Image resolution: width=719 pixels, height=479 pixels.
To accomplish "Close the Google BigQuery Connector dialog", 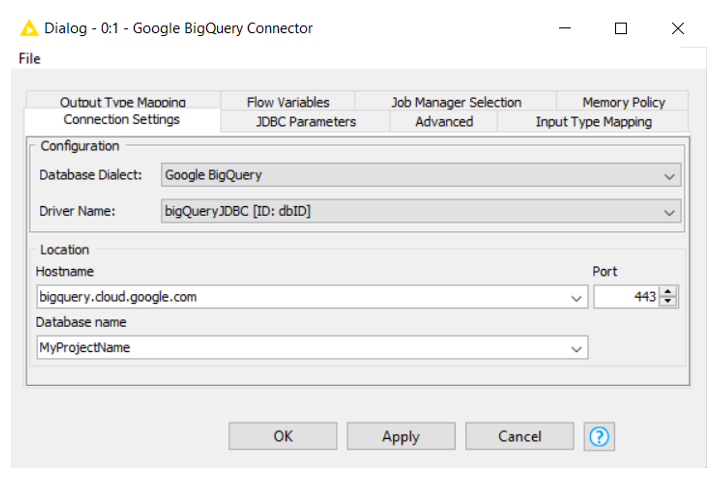I will tap(678, 28).
